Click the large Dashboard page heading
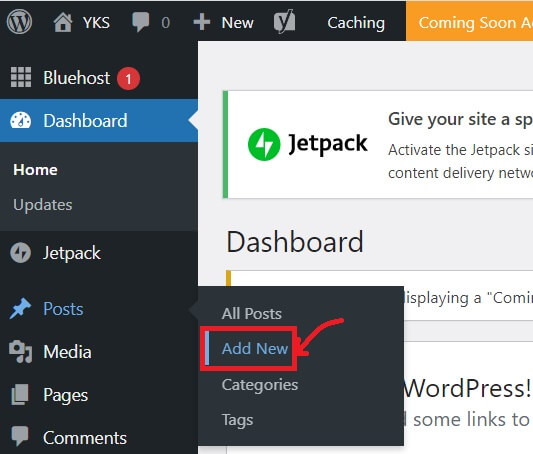The height and width of the screenshot is (454, 533). tap(295, 242)
